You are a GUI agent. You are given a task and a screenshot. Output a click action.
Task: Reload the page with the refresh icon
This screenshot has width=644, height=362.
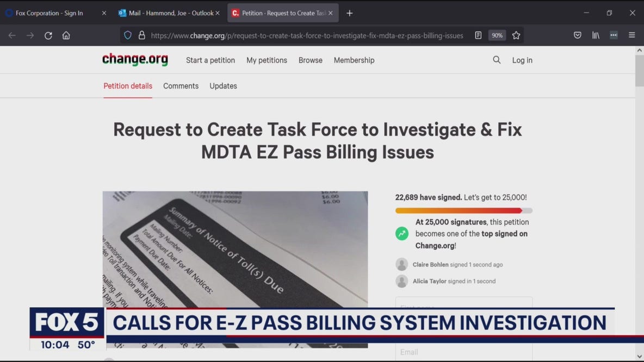pyautogui.click(x=48, y=36)
